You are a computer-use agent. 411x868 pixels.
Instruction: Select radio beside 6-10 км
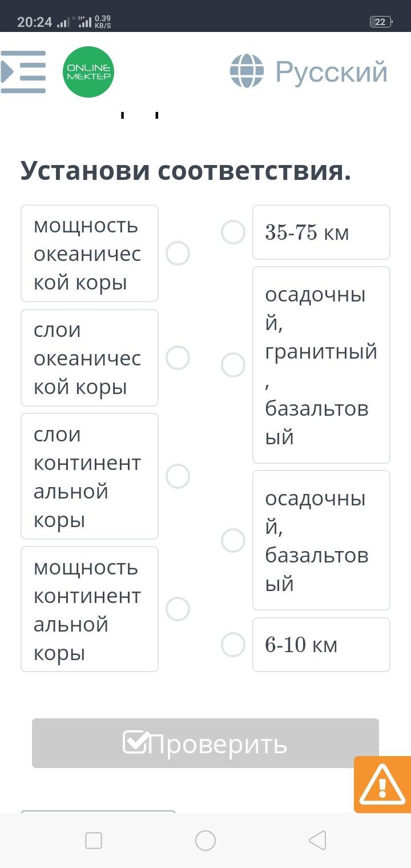tap(233, 645)
